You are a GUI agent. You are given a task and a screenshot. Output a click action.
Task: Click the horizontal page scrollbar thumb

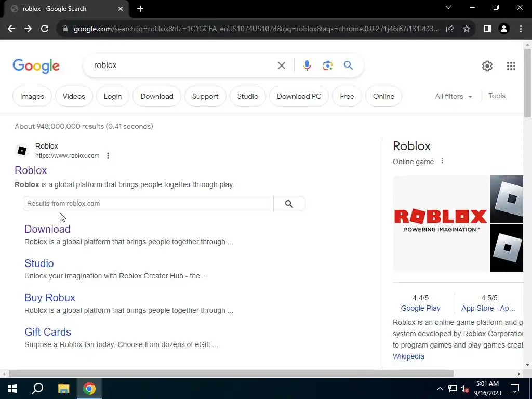231,374
